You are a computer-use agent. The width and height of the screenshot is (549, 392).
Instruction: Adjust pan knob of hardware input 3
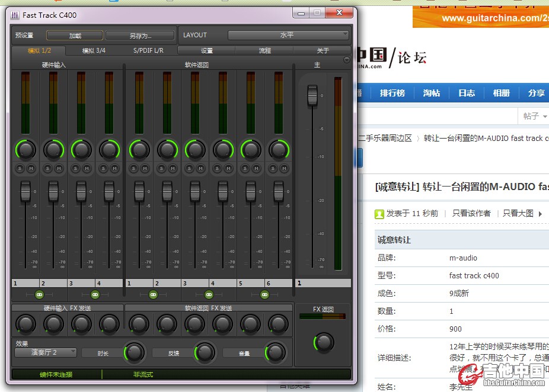pyautogui.click(x=81, y=150)
